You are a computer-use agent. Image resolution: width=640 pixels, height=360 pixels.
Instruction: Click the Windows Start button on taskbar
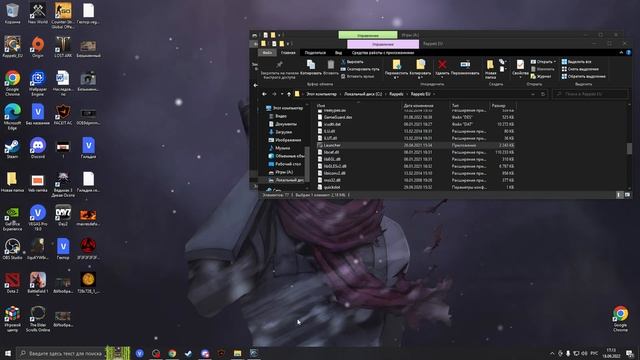pos(8,353)
